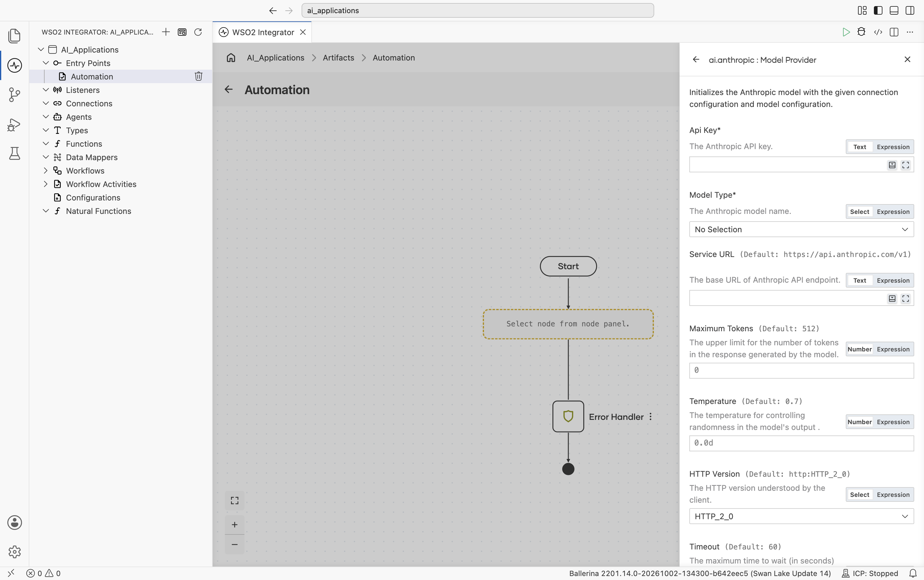Viewport: 924px width, 580px height.
Task: Expand the Workflow Activities node
Action: [46, 184]
